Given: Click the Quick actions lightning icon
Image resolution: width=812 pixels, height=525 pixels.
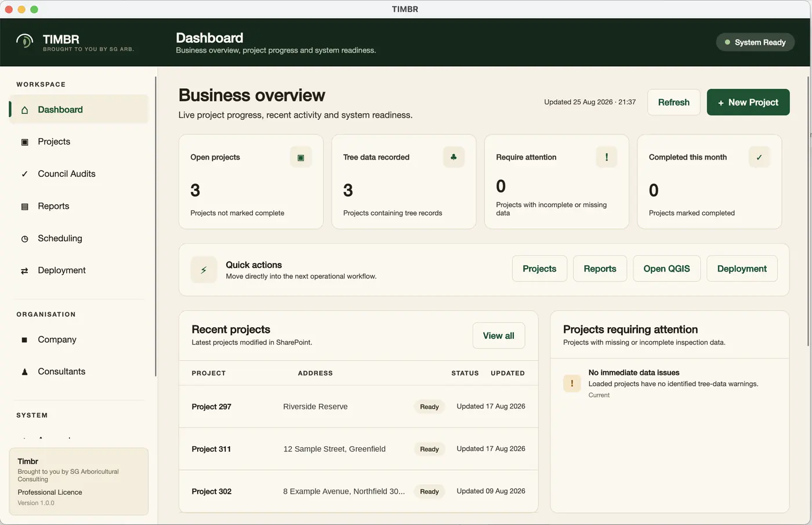Looking at the screenshot, I should [x=204, y=270].
